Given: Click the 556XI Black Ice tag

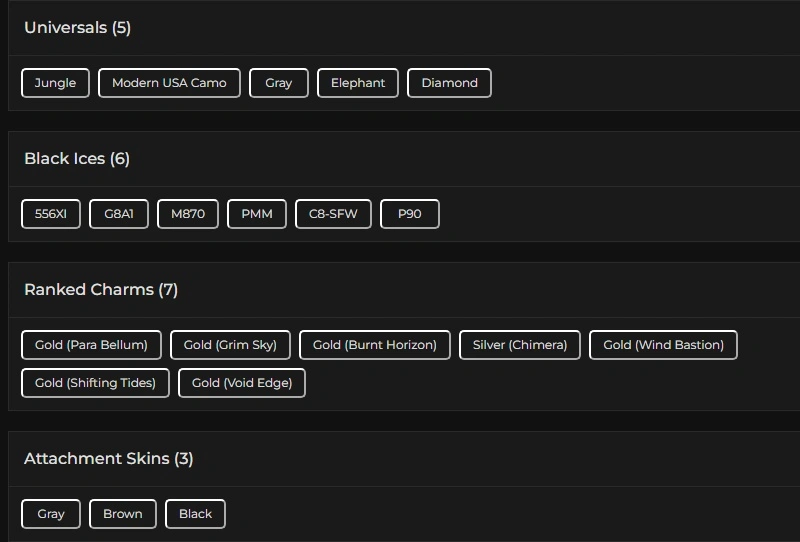Looking at the screenshot, I should pos(51,214).
